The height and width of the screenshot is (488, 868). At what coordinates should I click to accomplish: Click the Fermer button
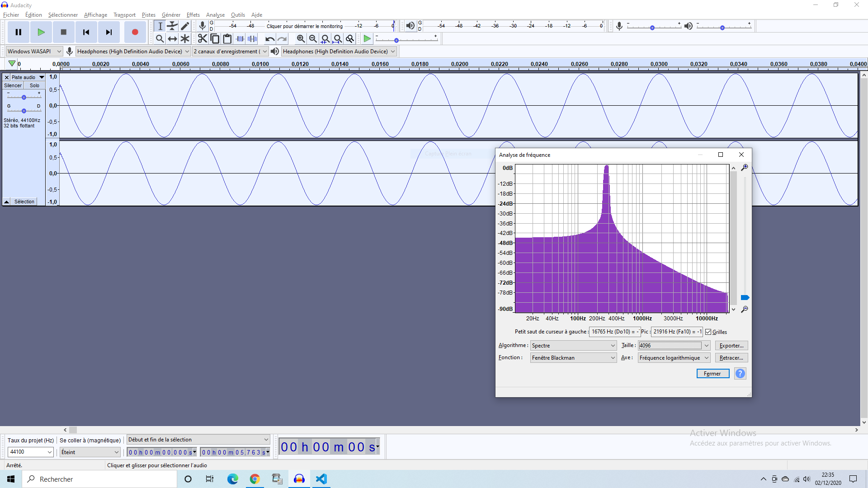[712, 374]
